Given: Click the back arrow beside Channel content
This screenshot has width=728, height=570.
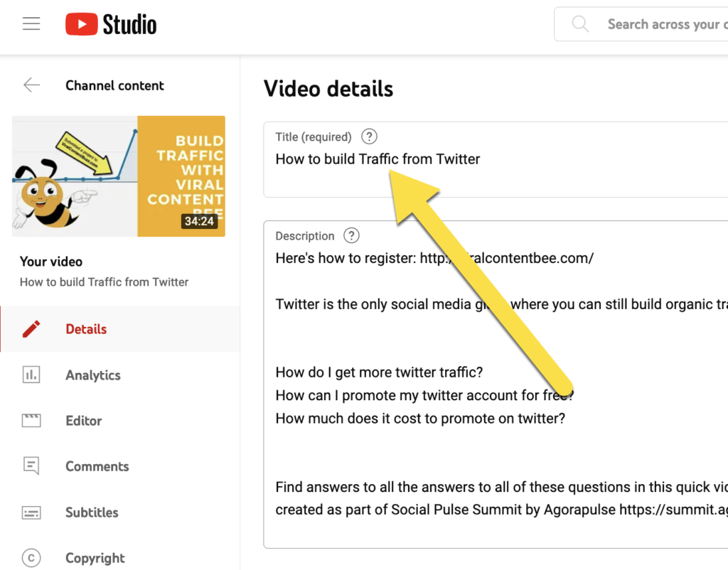Looking at the screenshot, I should point(31,85).
